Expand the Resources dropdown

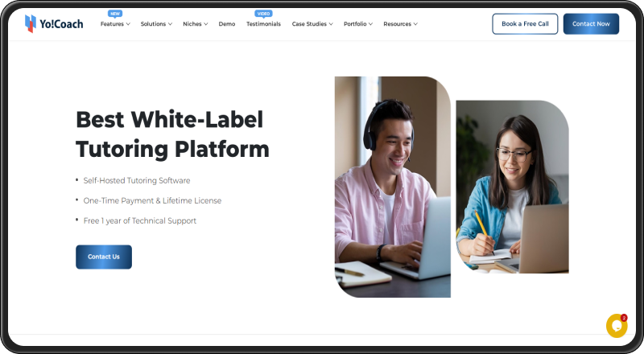pyautogui.click(x=400, y=24)
